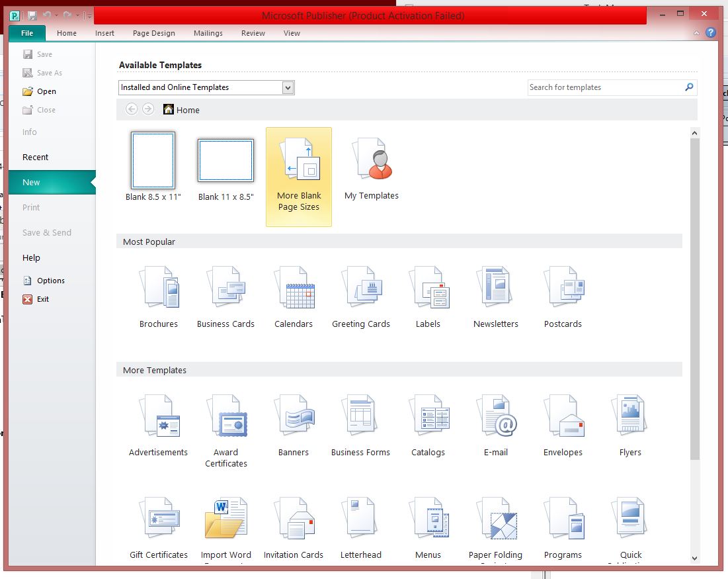
Task: Switch to the Home ribbon tab
Action: click(67, 33)
